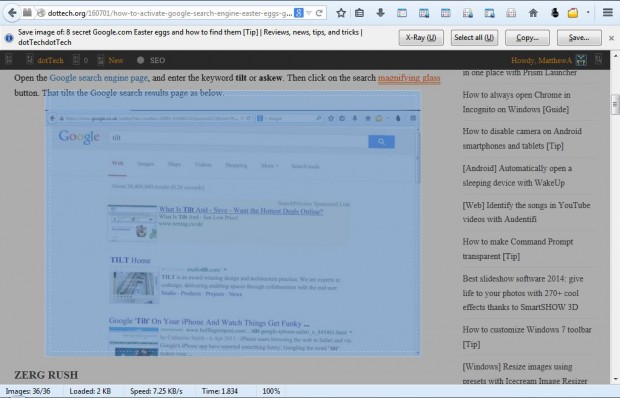Click the yellow folder toolbar icon
This screenshot has width=620, height=398.
tap(573, 13)
